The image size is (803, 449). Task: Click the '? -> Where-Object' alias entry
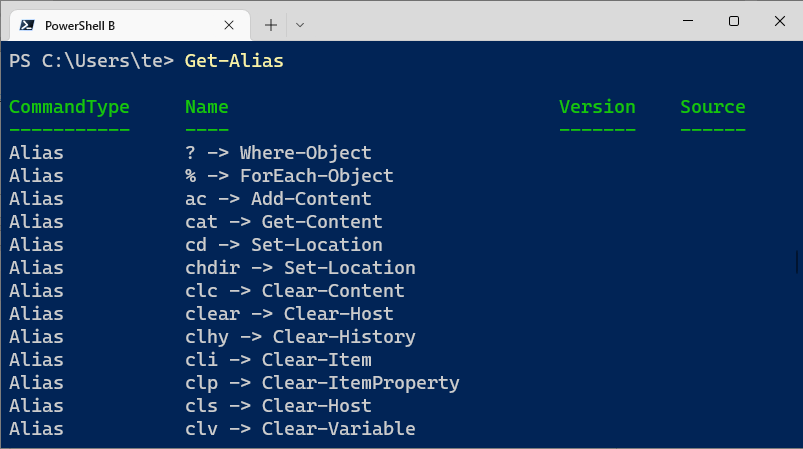coord(278,153)
